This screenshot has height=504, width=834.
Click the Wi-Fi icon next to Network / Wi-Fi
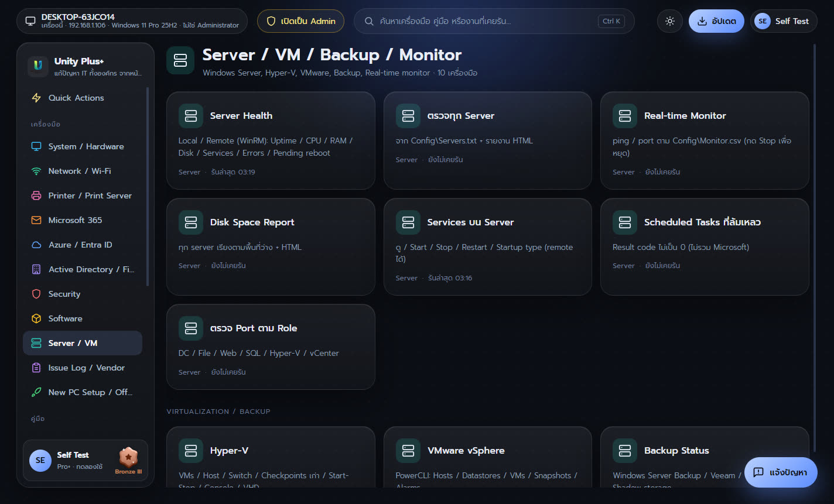(36, 171)
